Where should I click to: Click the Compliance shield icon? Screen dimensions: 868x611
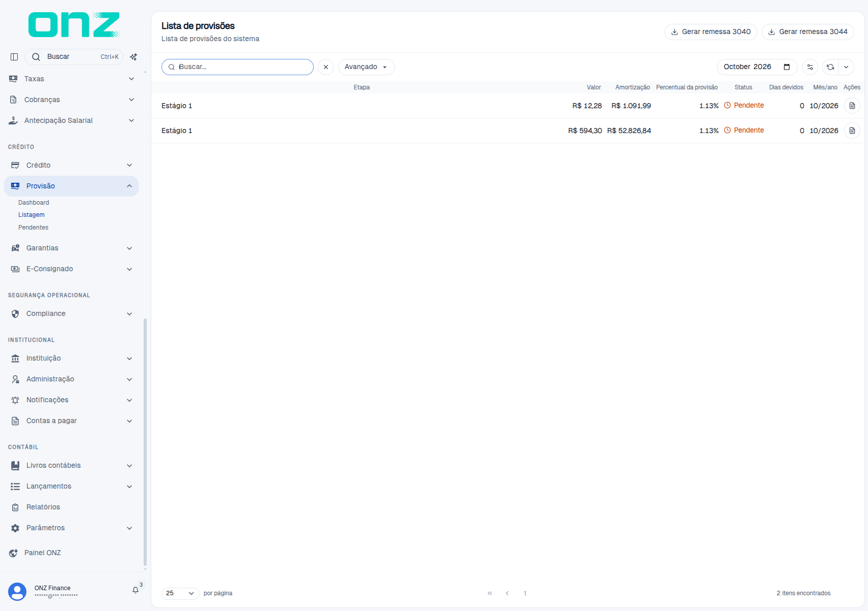(x=15, y=314)
